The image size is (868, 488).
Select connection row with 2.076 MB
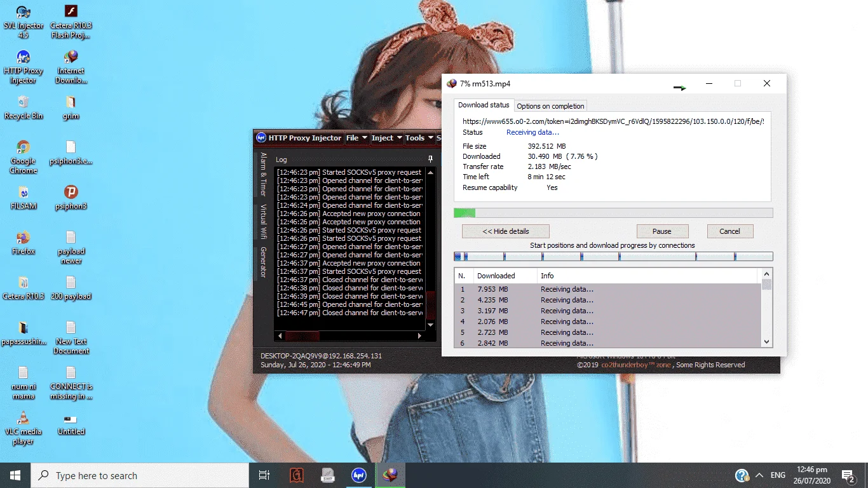[607, 322]
